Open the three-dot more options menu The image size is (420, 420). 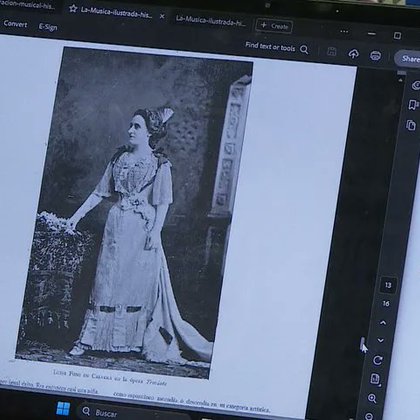[x=344, y=32]
